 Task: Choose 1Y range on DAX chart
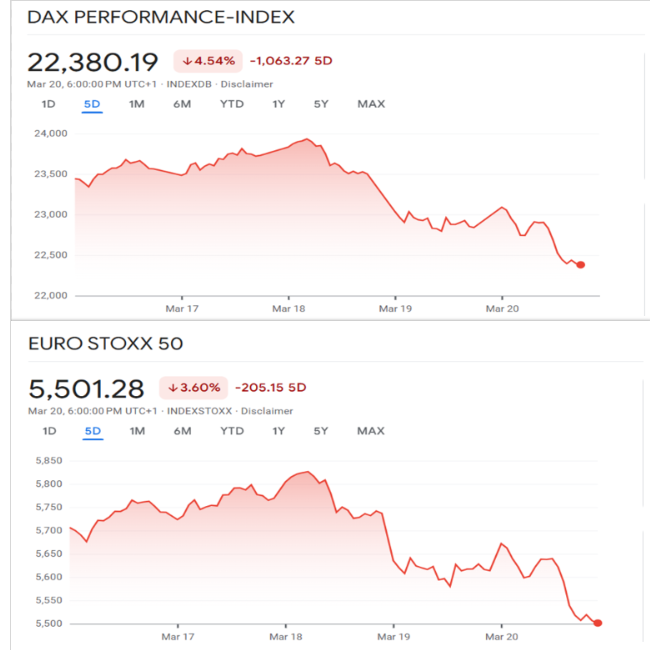(279, 104)
